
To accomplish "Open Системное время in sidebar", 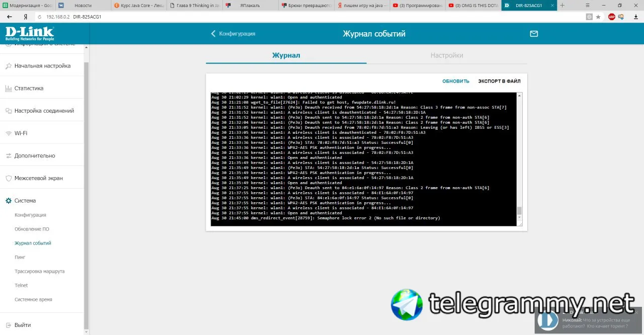I will (x=33, y=299).
